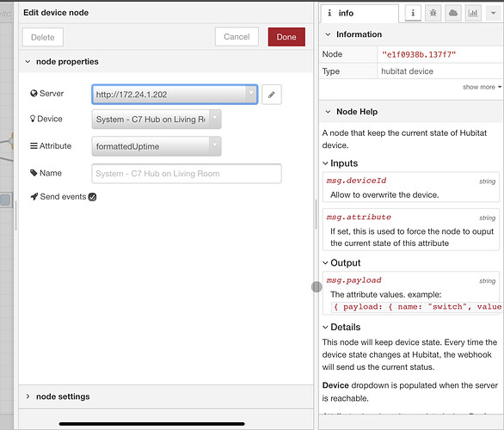
Task: Open the debug messages bug icon tab
Action: (x=433, y=13)
